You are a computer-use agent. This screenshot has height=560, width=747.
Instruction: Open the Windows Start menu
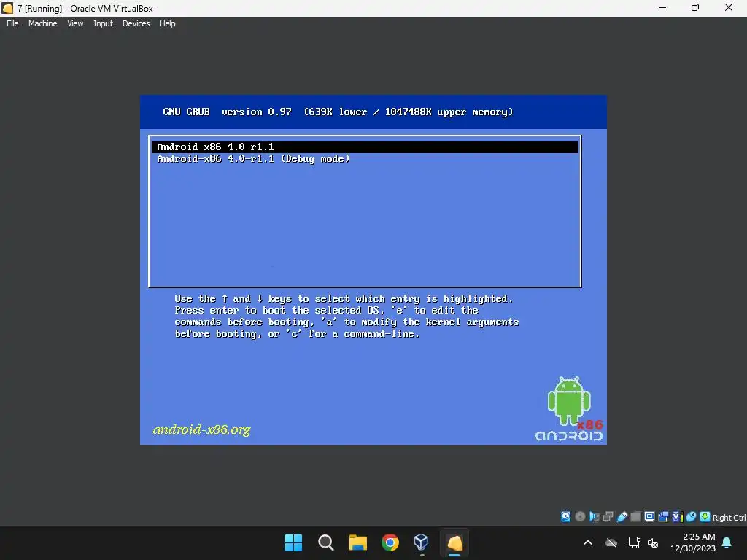tap(293, 542)
